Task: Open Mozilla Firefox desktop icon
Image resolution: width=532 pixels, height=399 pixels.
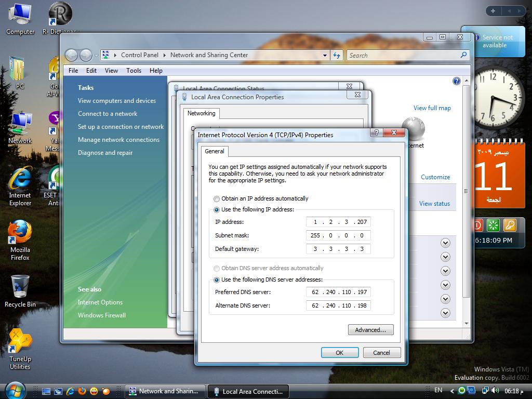Action: (20, 233)
